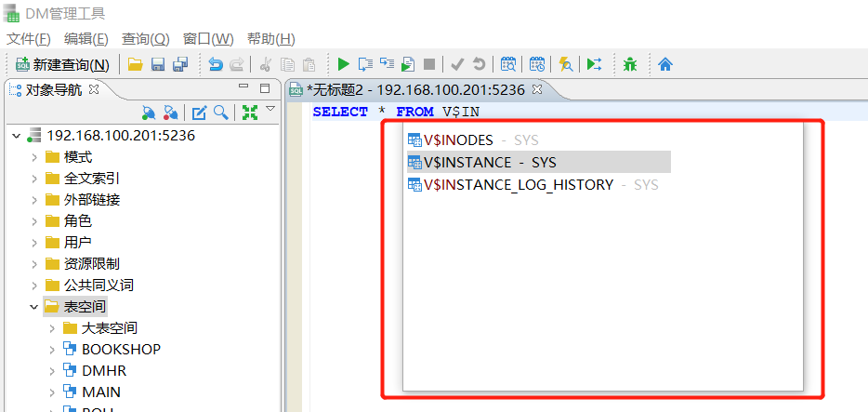This screenshot has height=412, width=868.
Task: Click the first calendar-search toolbar icon
Action: (x=508, y=64)
